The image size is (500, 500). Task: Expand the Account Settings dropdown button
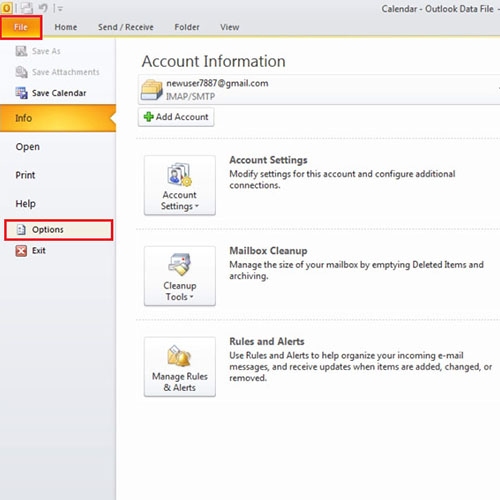coord(180,185)
